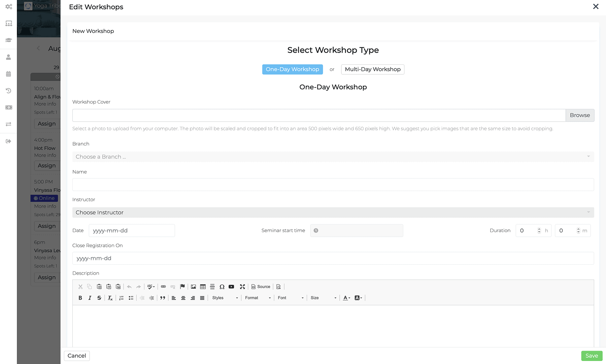
Task: Open the history clock sidebar icon
Action: (9, 91)
